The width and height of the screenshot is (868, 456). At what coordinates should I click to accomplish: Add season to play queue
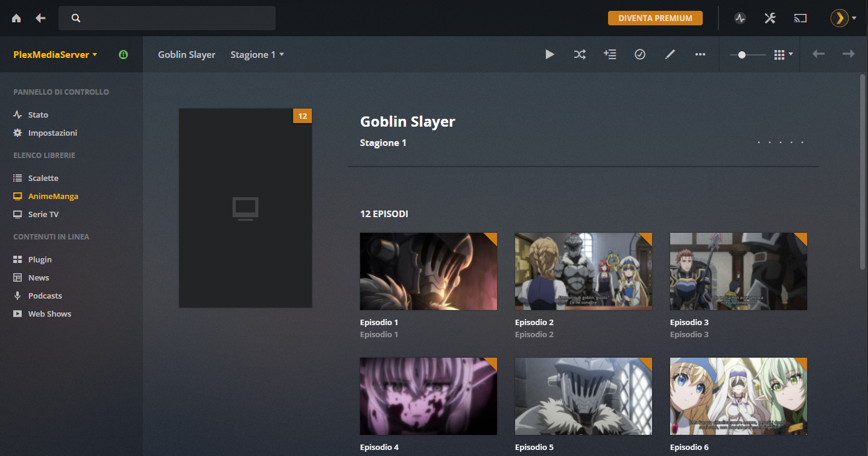pos(610,54)
